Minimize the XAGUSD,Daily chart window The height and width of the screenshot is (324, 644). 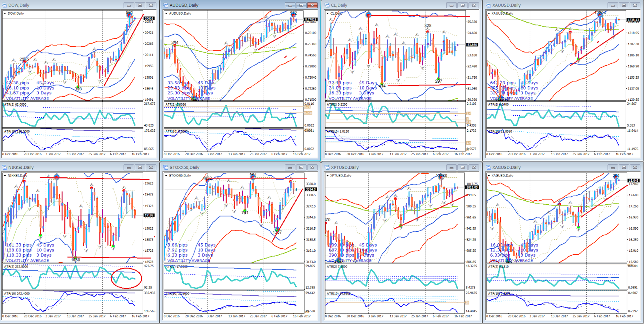613,167
